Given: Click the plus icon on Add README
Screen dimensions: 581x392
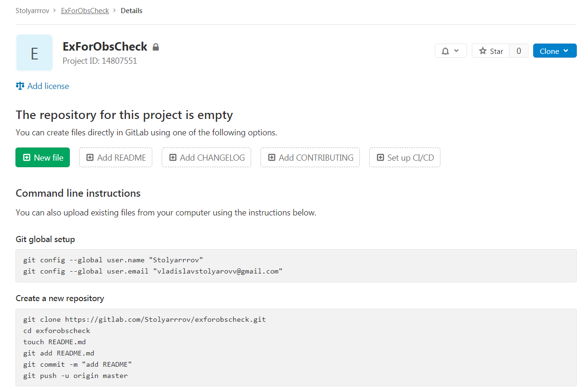Looking at the screenshot, I should (90, 158).
